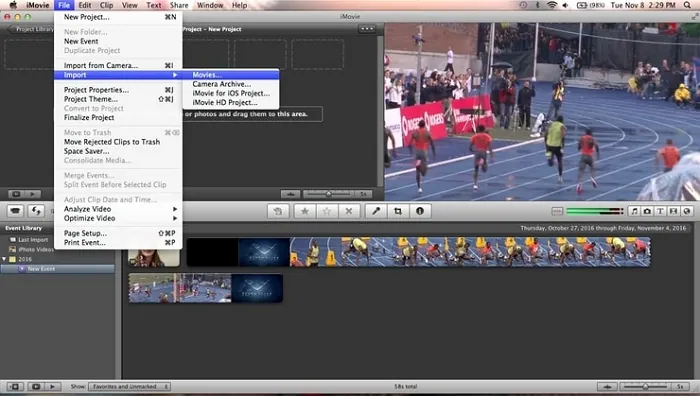
Task: Choose Project Theme... menu item
Action: pyautogui.click(x=118, y=99)
